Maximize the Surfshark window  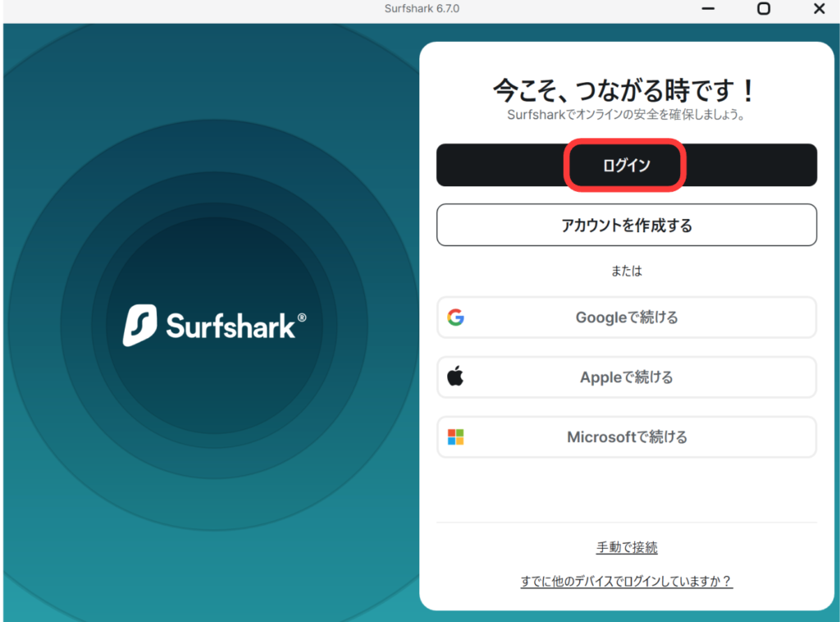point(763,9)
